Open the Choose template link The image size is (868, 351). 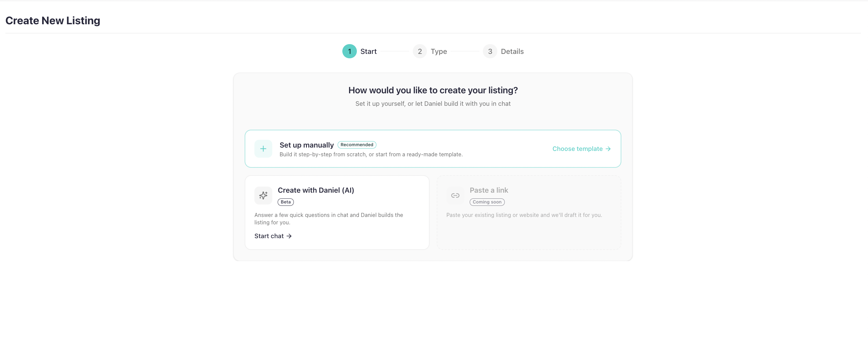click(x=582, y=149)
